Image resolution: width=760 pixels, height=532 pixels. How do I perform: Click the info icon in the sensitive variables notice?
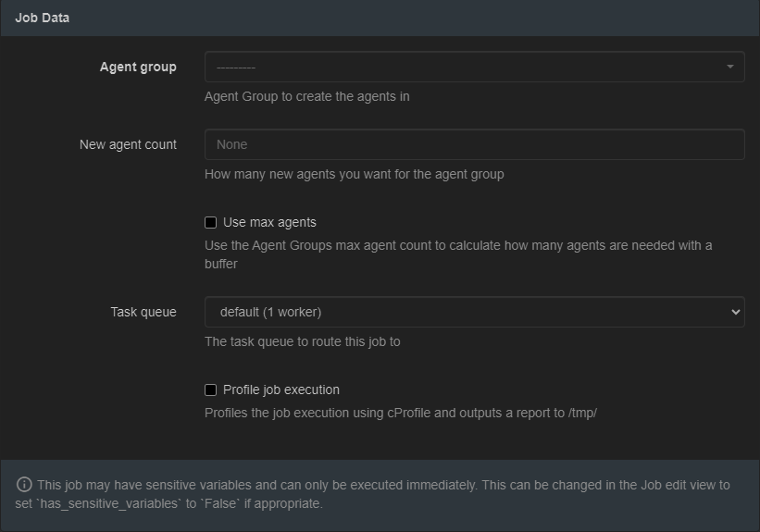[x=24, y=485]
